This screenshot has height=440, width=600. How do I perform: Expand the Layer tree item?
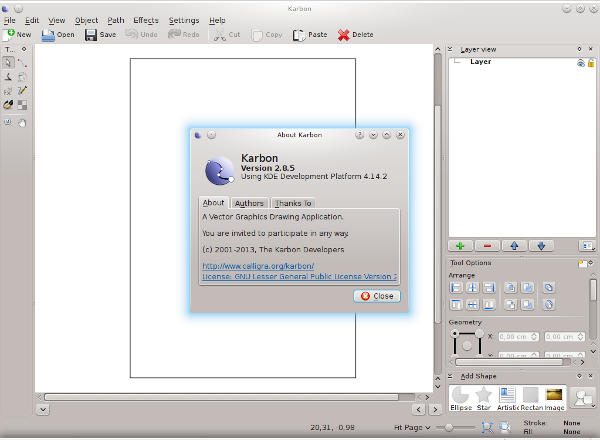coord(457,62)
